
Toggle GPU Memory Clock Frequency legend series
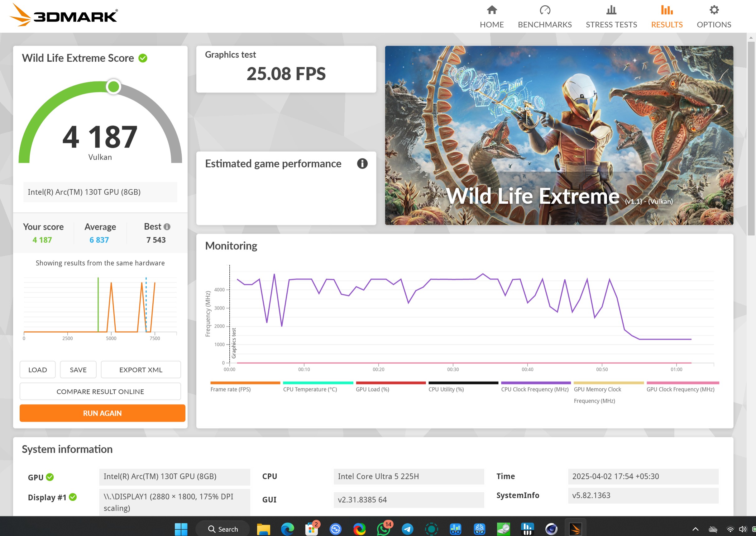pos(609,393)
